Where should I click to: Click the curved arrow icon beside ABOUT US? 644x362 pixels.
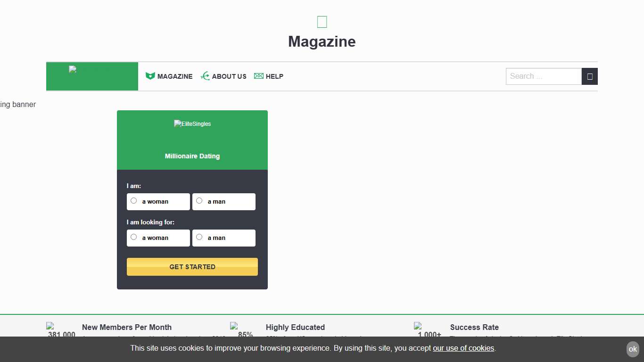pos(205,76)
